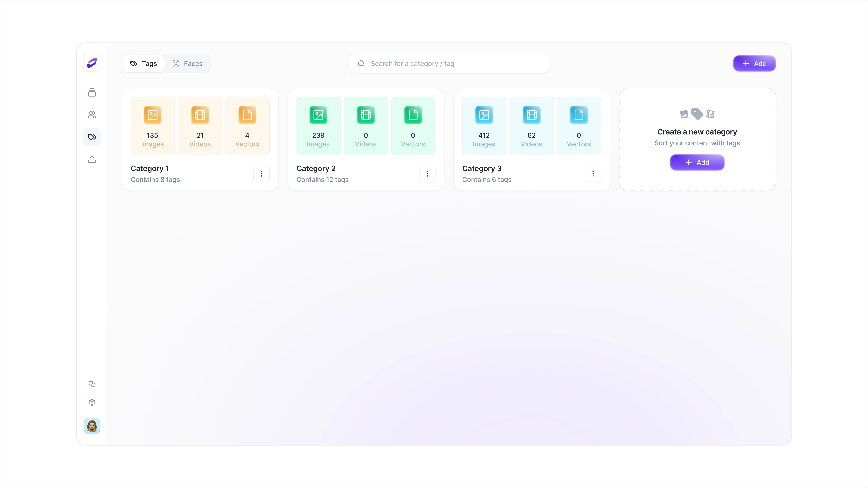Switch to the Faces tab
Image resolution: width=868 pixels, height=488 pixels.
click(x=188, y=64)
